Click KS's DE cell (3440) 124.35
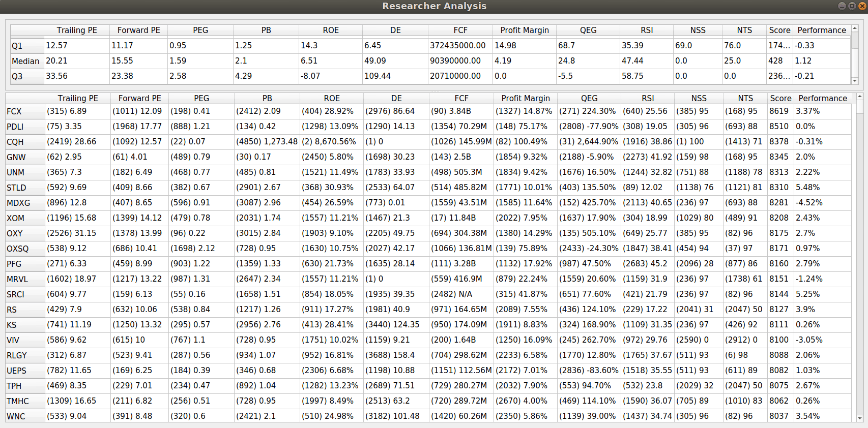 click(396, 325)
